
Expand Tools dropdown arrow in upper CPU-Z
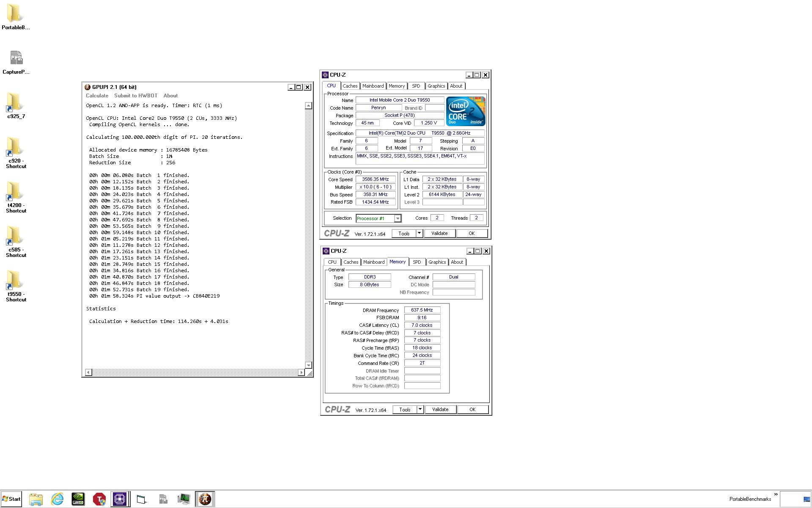click(x=419, y=234)
